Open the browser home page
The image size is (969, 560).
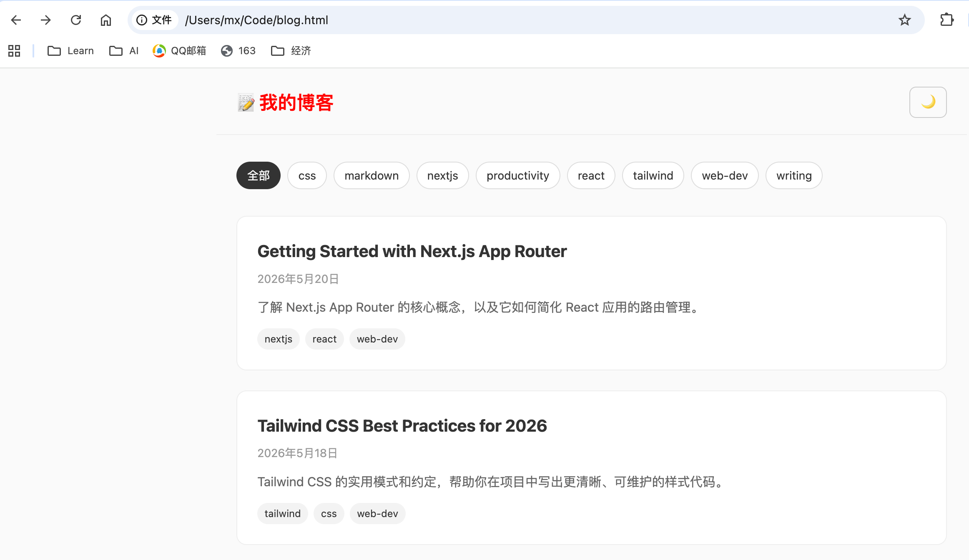click(x=106, y=20)
